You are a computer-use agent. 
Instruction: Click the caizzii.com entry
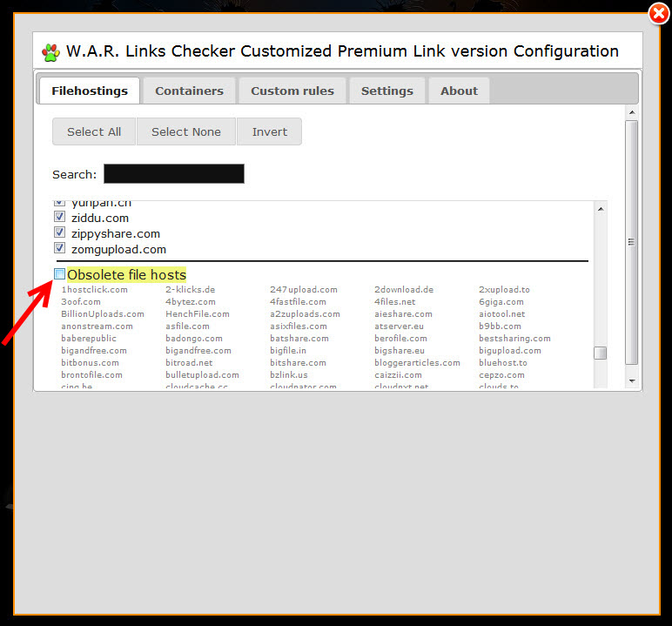[398, 374]
